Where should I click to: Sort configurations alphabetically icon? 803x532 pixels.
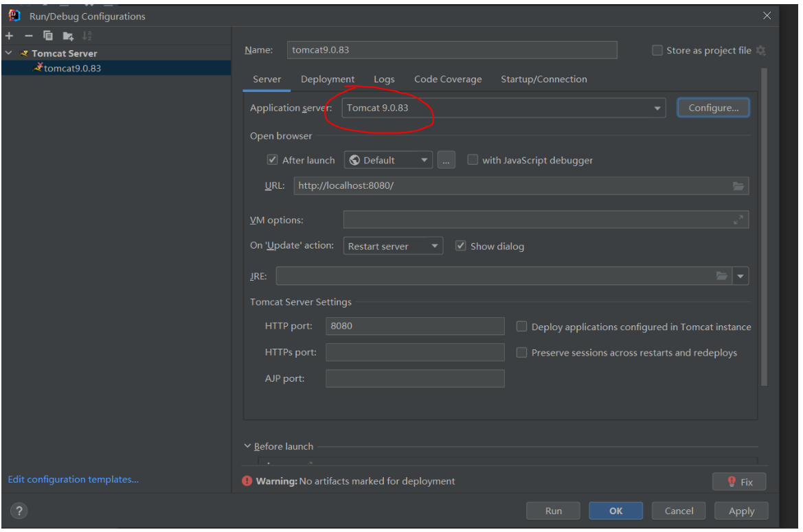(87, 36)
